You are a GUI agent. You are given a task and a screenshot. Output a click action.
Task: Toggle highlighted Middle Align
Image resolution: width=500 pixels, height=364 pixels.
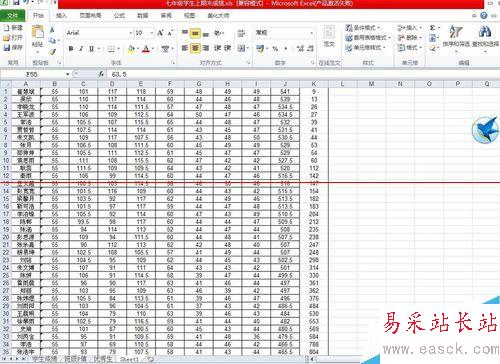pyautogui.click(x=195, y=33)
